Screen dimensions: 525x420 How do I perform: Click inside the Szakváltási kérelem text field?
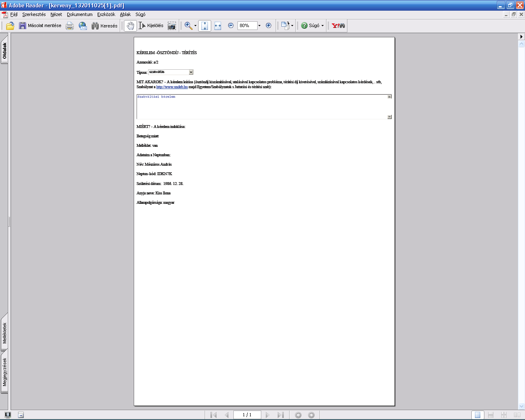coord(262,107)
